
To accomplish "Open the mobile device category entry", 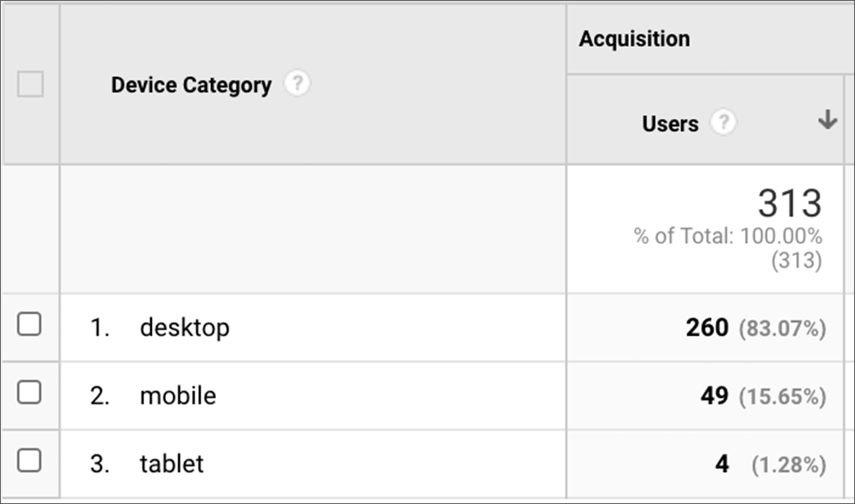I will pos(178,395).
